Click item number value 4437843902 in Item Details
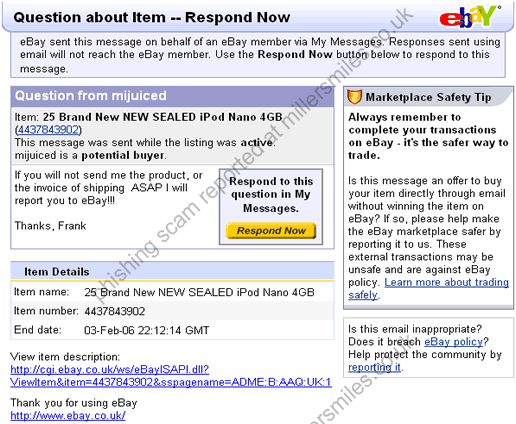Screen dimensions: 516x424 pyautogui.click(x=115, y=311)
